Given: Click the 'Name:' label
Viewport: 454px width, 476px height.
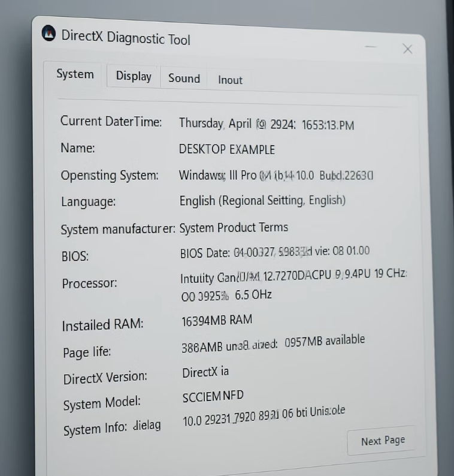Looking at the screenshot, I should click(78, 148).
